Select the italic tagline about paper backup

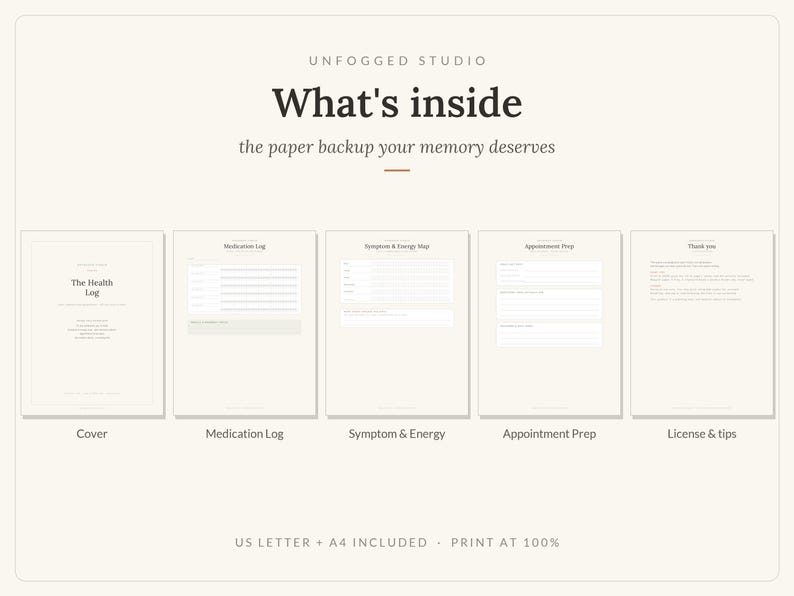tap(397, 147)
